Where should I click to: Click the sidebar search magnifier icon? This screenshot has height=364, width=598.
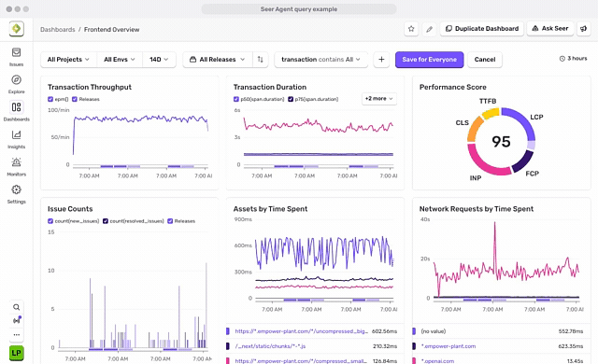(16, 307)
